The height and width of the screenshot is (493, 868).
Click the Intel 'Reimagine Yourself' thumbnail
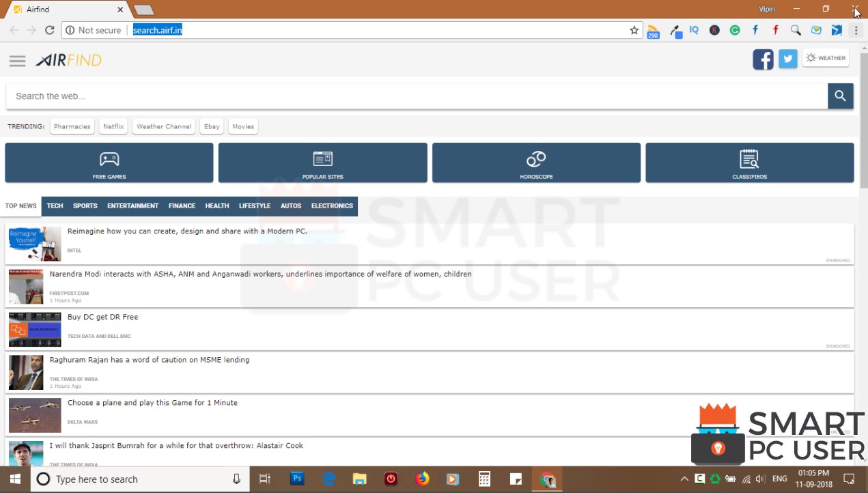tap(35, 244)
